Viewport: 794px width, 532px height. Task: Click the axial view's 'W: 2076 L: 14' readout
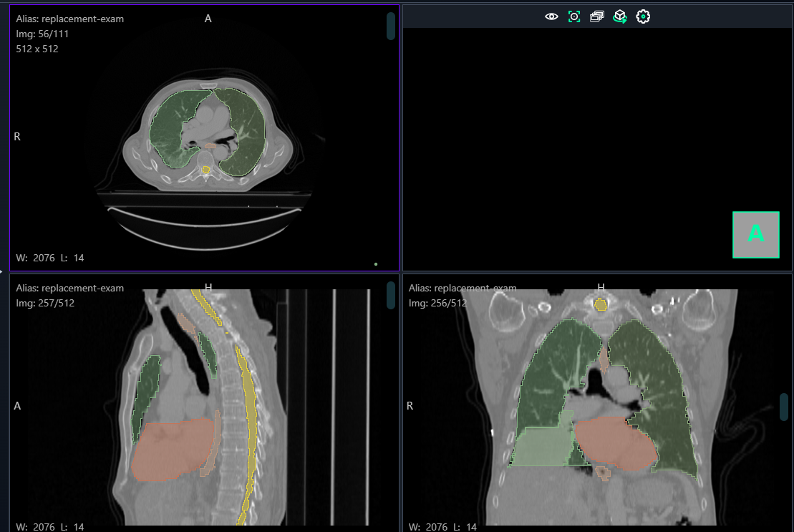tap(49, 258)
